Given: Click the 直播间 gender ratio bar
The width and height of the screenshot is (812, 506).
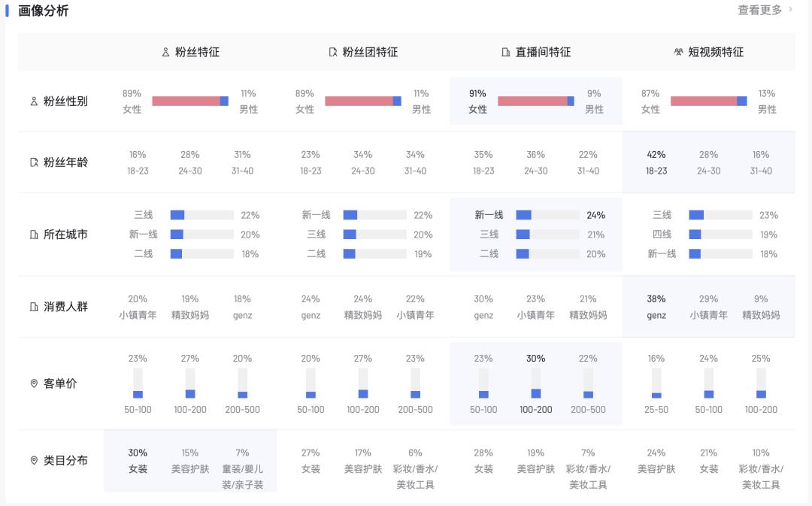Looking at the screenshot, I should click(x=535, y=102).
